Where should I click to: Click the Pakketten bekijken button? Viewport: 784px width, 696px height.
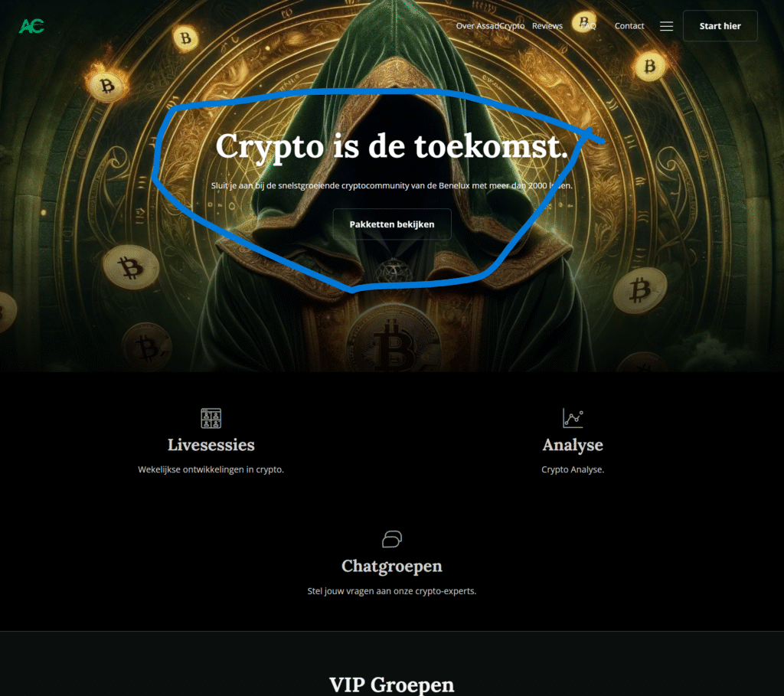pos(392,224)
